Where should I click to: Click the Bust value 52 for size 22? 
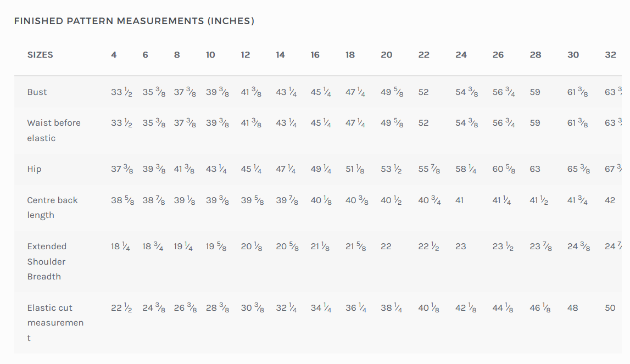(x=423, y=92)
